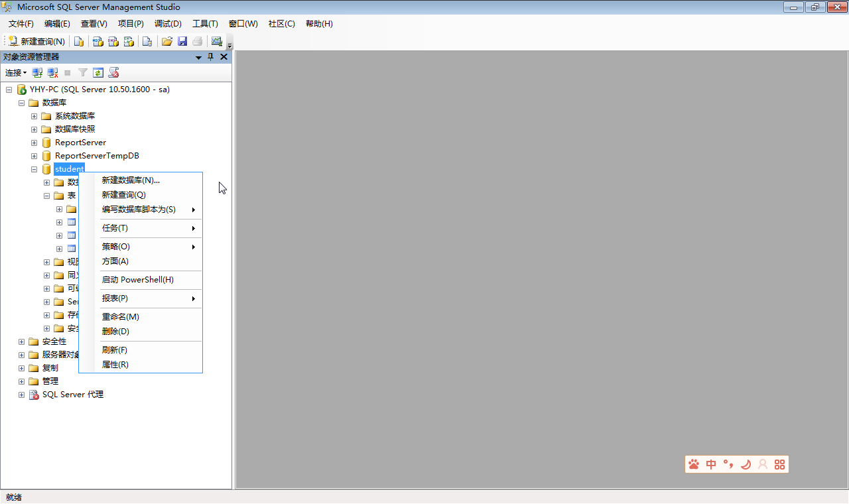Collapse the 数据库 folder node
The width and height of the screenshot is (849, 504).
[x=21, y=103]
